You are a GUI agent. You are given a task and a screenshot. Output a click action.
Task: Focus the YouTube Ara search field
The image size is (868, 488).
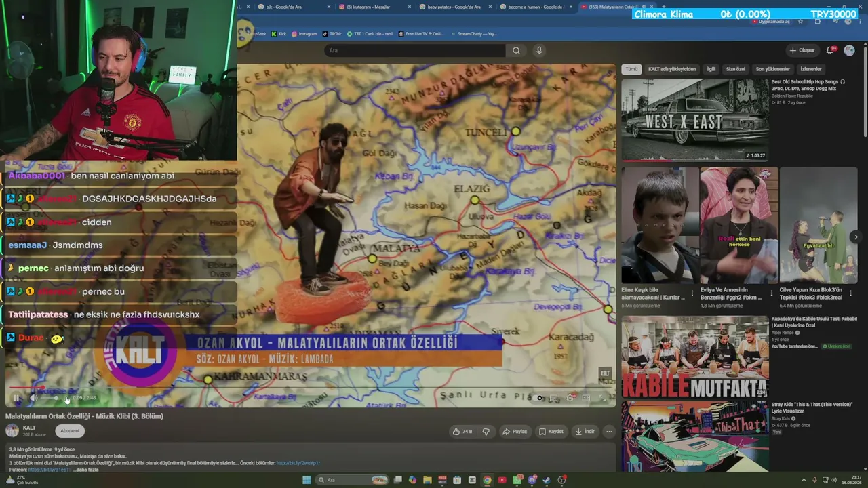click(x=414, y=50)
